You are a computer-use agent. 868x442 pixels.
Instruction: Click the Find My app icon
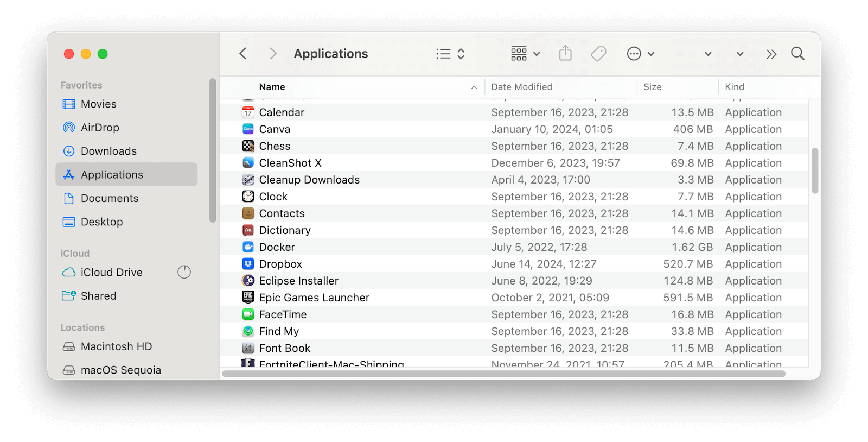248,331
